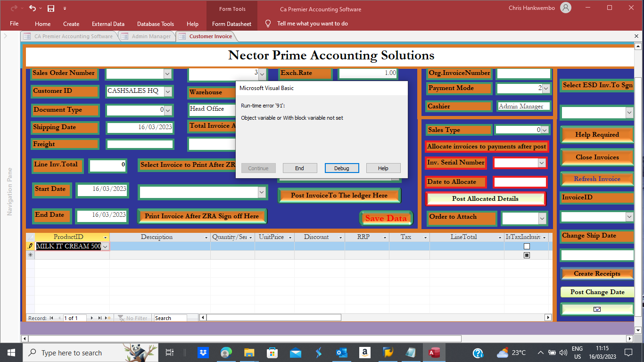Toggle IsTaxInclusive checkbox in first row

tap(527, 247)
